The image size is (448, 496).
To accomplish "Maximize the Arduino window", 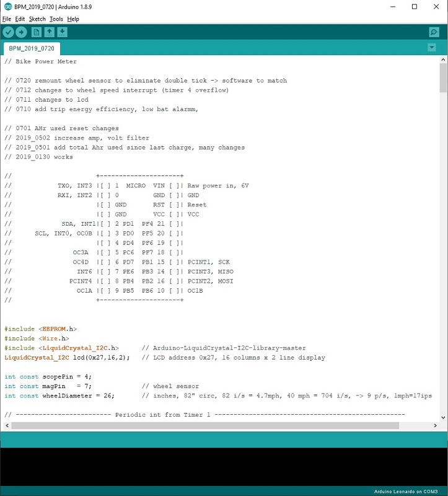I will [415, 7].
